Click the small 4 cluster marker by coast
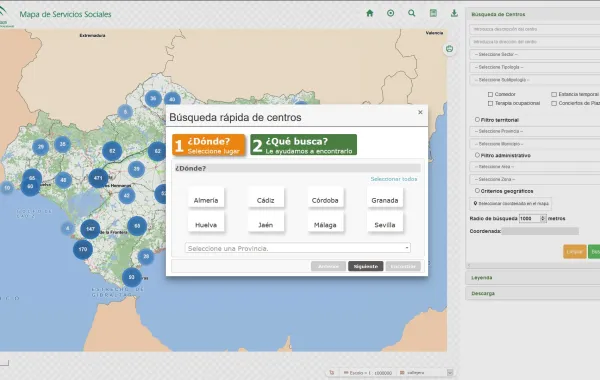This screenshot has width=600, height=380. [67, 228]
